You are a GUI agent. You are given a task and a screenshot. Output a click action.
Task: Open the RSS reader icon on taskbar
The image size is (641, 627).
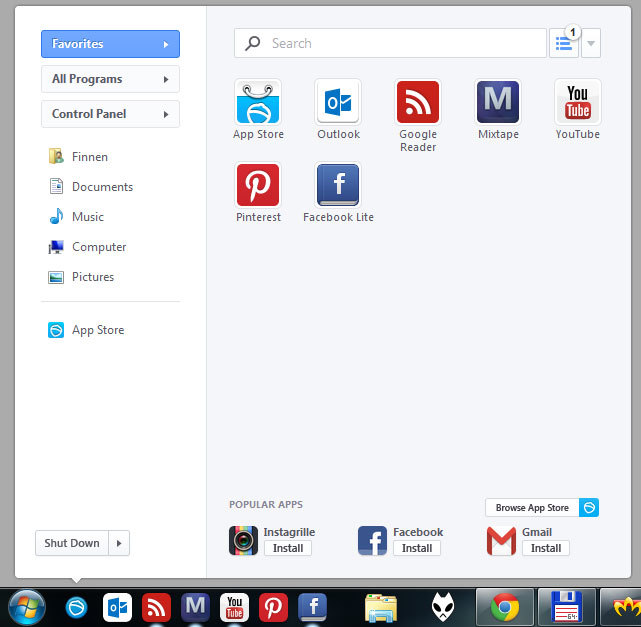click(x=156, y=607)
